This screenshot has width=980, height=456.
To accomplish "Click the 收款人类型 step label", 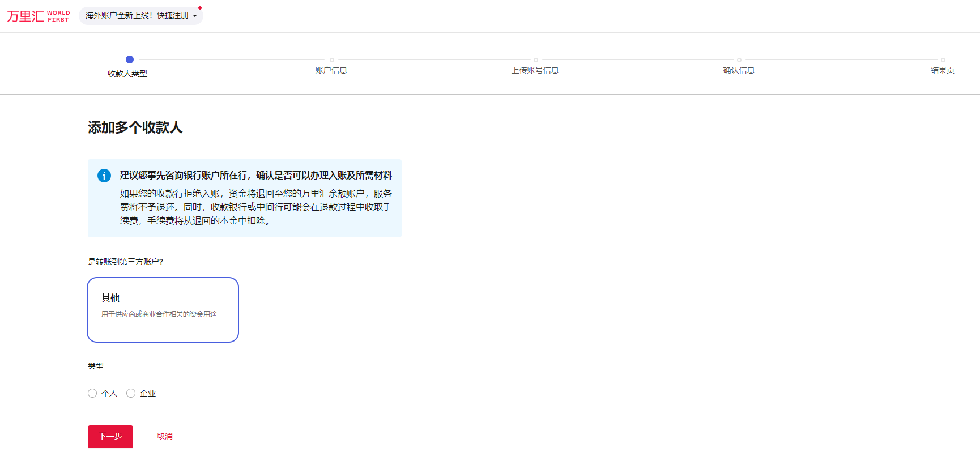I will [127, 74].
